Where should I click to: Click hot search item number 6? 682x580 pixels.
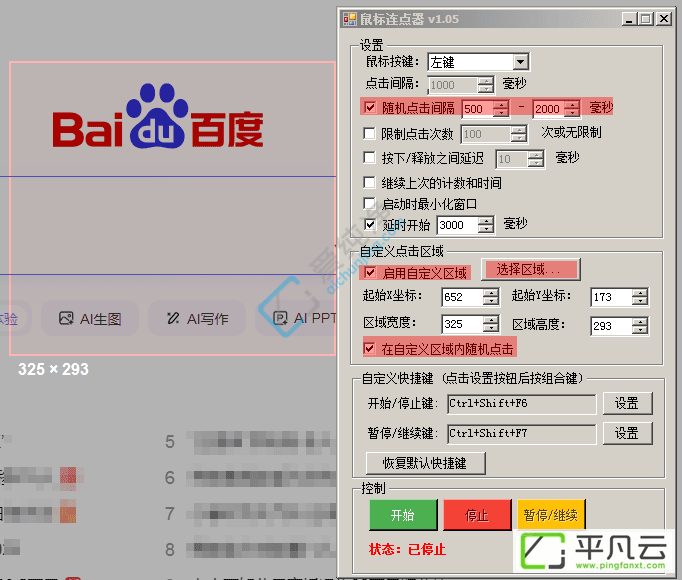pos(250,478)
